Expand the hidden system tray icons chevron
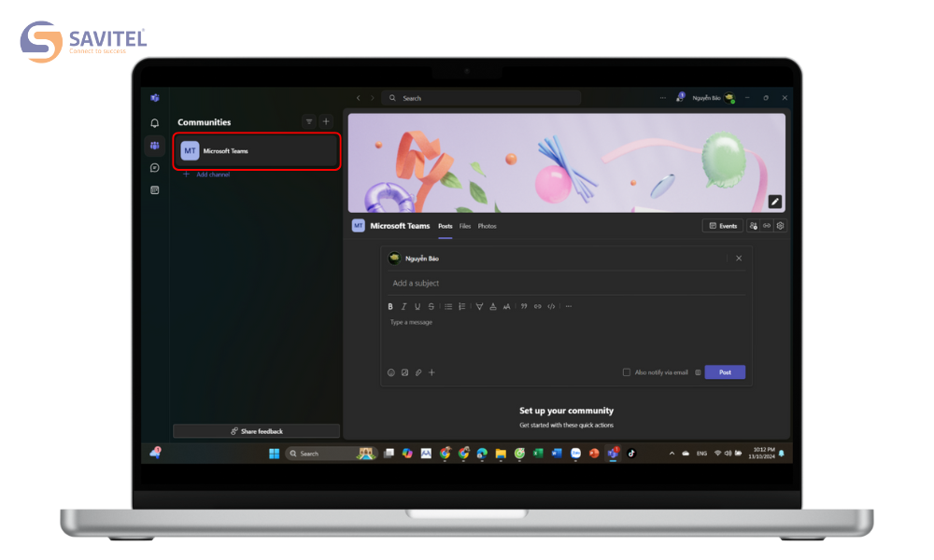The image size is (934, 560). pos(672,454)
